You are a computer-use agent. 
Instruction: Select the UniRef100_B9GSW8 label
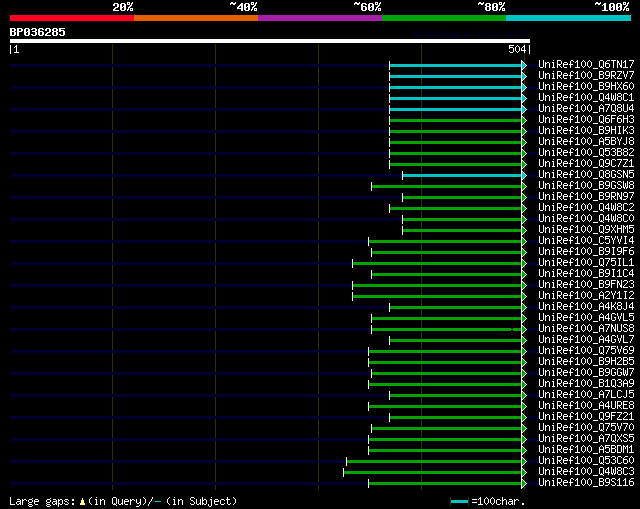tap(586, 185)
